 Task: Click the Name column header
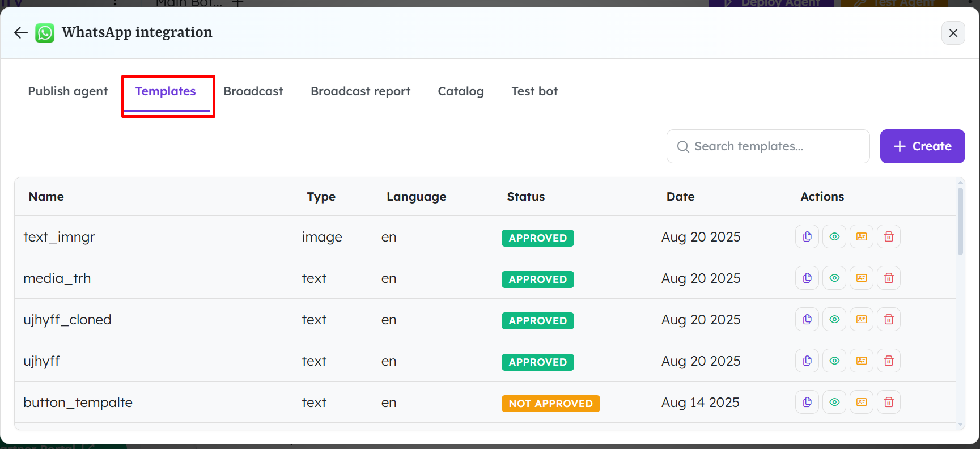coord(46,197)
